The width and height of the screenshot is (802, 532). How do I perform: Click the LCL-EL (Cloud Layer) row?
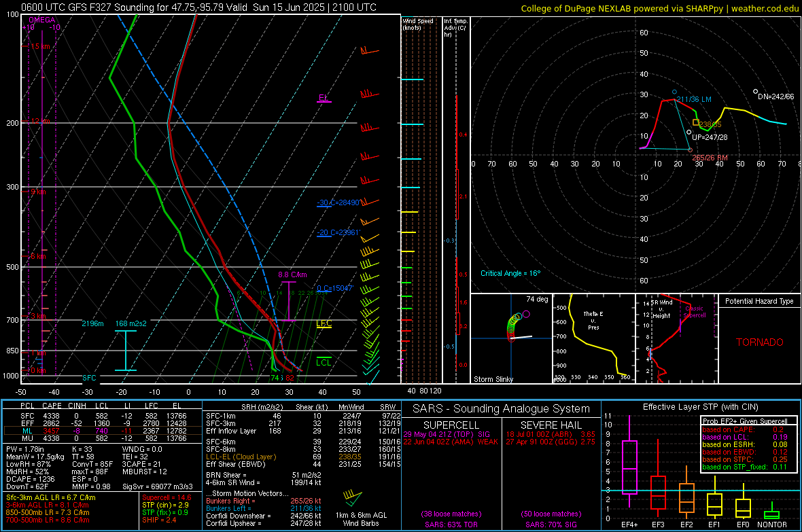coord(303,457)
